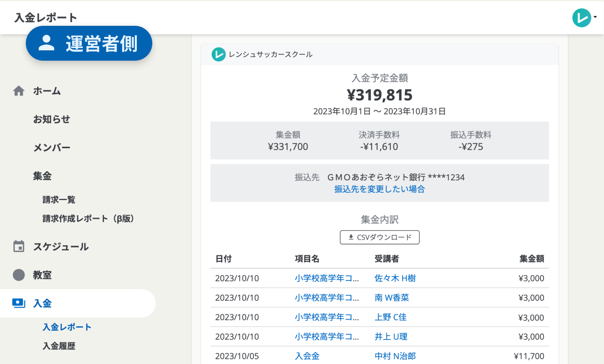604x364 pixels.
Task: Open student 佐々木 H樹 link
Action: pos(395,278)
